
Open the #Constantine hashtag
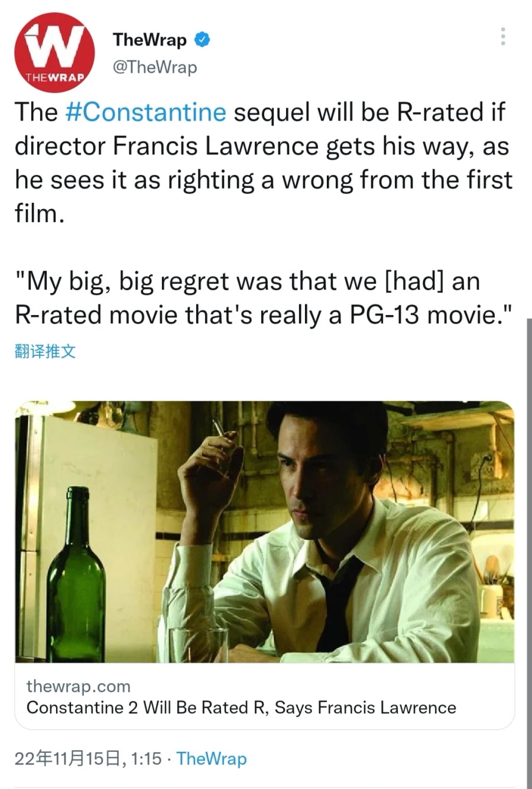pyautogui.click(x=145, y=112)
